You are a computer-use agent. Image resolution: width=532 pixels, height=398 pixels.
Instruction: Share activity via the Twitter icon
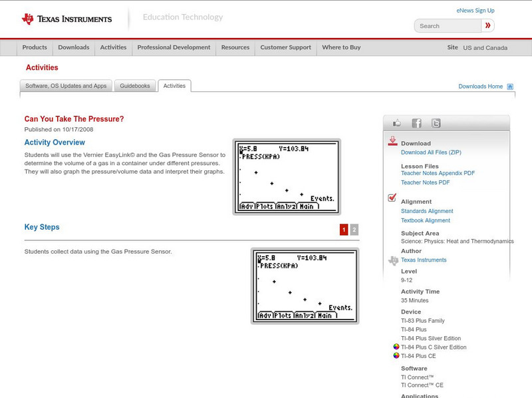[436, 123]
